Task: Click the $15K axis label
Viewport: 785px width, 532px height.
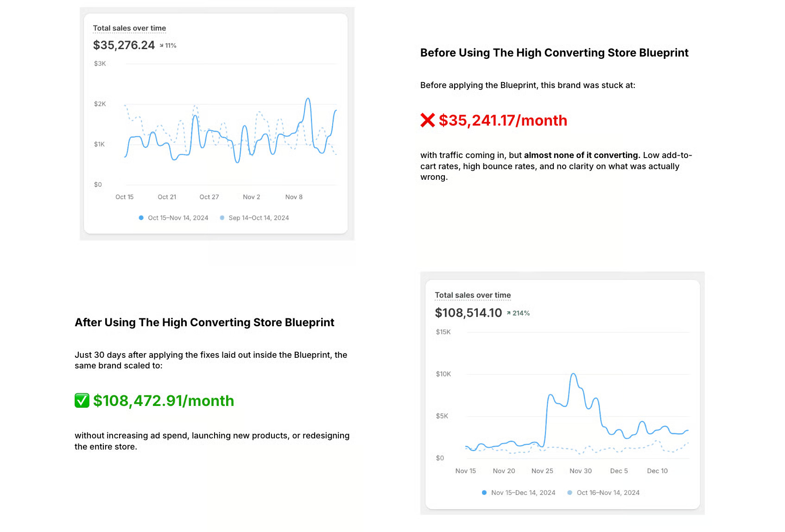Action: (x=443, y=332)
